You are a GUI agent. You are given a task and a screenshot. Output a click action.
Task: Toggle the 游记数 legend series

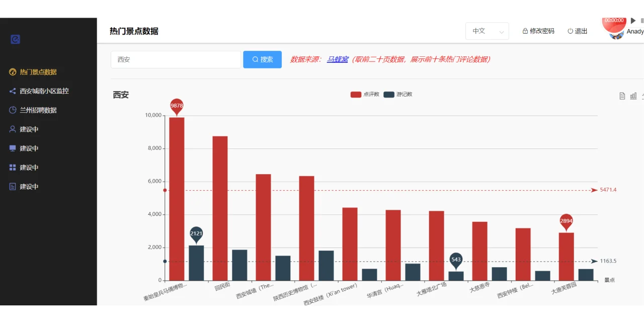[x=397, y=95]
